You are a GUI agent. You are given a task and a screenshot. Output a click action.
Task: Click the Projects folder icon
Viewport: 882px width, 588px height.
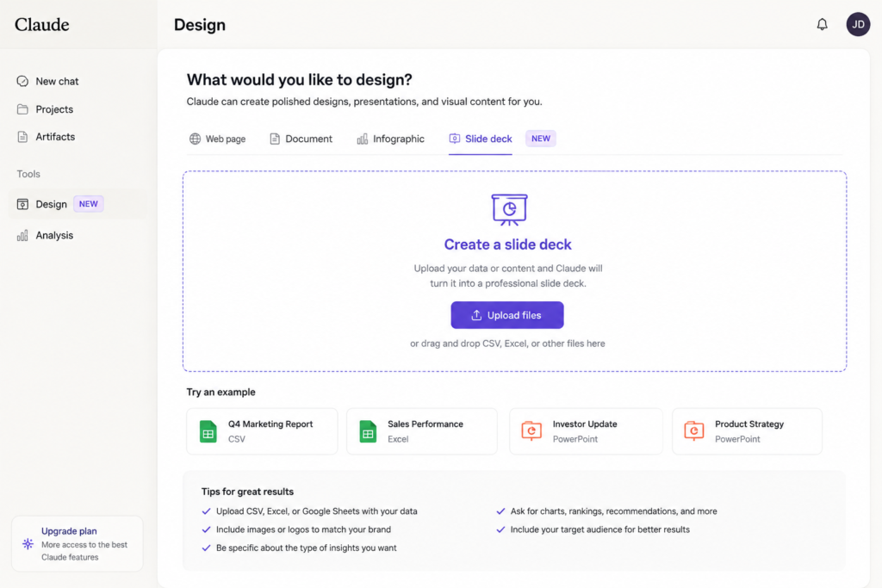pyautogui.click(x=22, y=109)
